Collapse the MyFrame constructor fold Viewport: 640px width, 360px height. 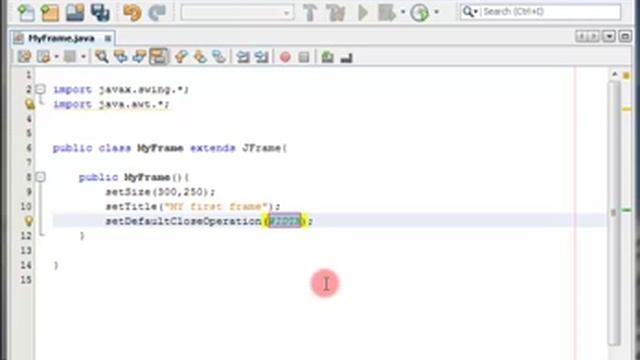click(40, 177)
